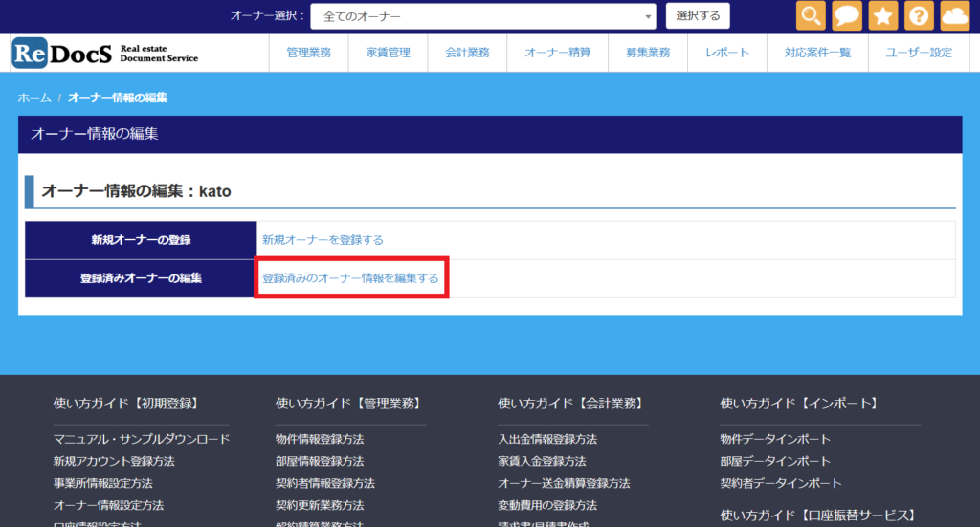Click 使い方ガイド【初期登録】 heading
The width and height of the screenshot is (980, 527).
[x=127, y=404]
